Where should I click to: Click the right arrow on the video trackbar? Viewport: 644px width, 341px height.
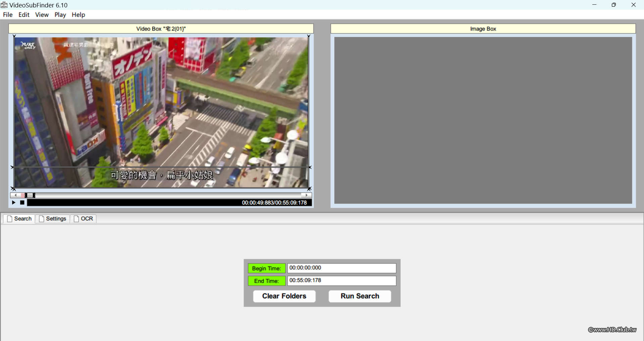click(x=306, y=195)
